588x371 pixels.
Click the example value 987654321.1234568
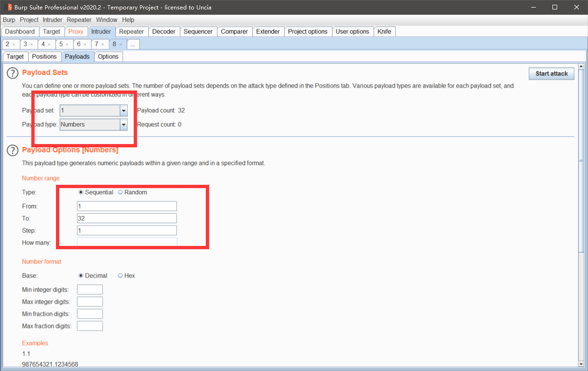50,364
